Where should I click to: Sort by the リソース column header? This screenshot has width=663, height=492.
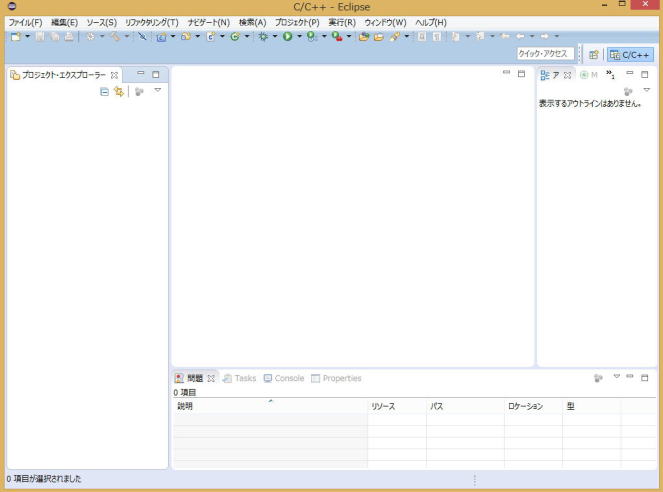point(397,406)
